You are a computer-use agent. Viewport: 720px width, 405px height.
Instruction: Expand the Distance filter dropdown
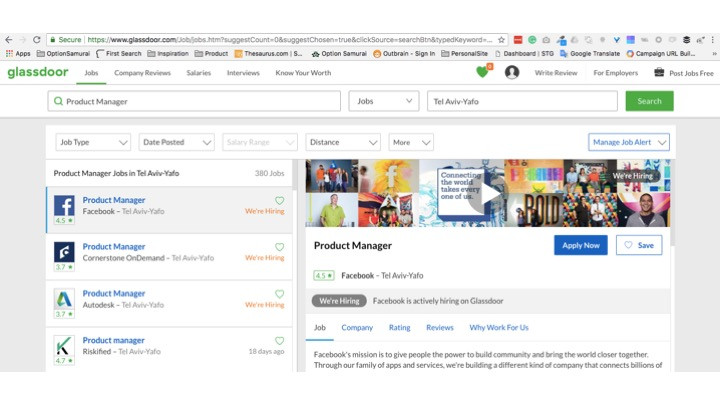[x=343, y=142]
